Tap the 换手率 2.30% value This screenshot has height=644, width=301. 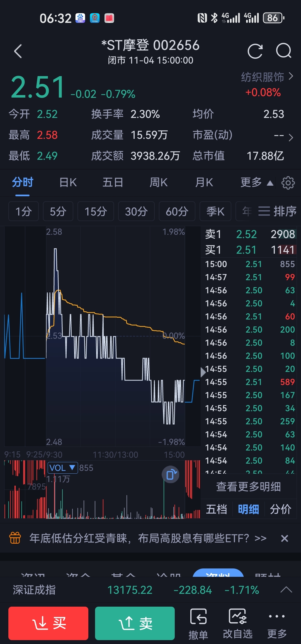tap(145, 114)
